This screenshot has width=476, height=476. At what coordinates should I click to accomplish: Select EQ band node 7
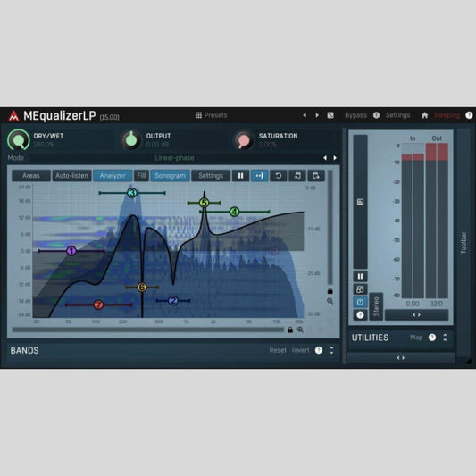pyautogui.click(x=98, y=305)
